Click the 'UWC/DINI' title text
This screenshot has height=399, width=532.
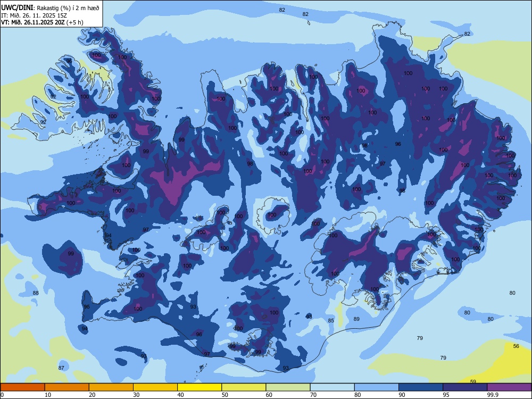(x=17, y=7)
